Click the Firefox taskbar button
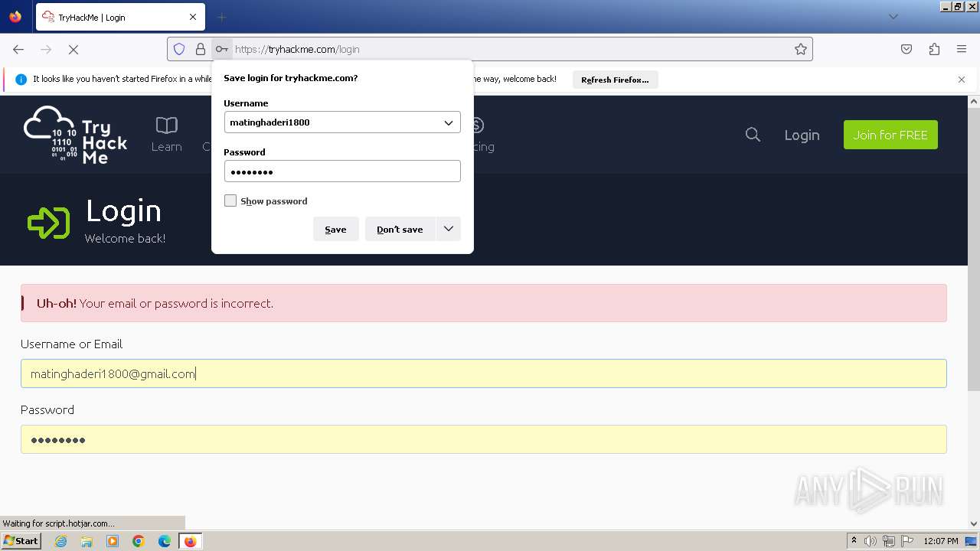 pos(191,541)
